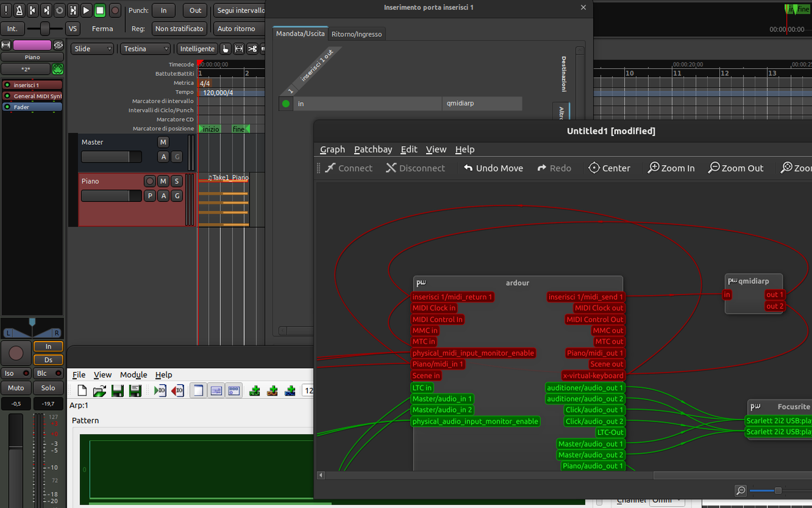Open the Int. sync source dropdown
The height and width of the screenshot is (508, 812).
point(12,29)
